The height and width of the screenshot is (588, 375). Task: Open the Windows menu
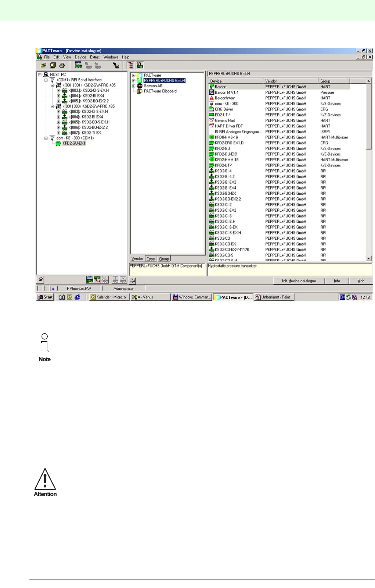point(111,57)
